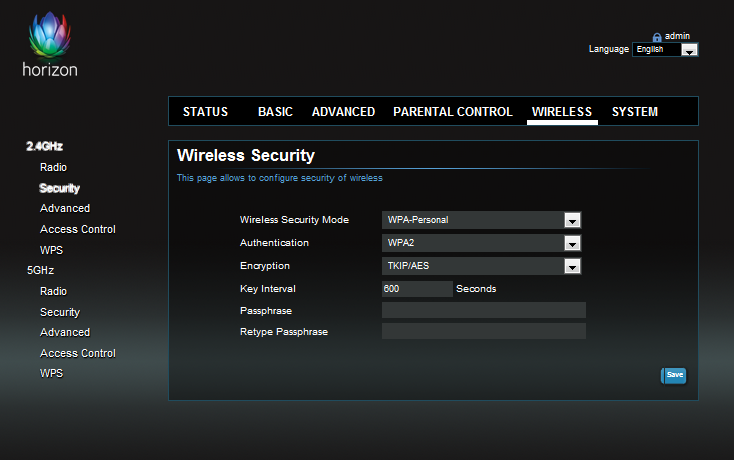Screen dimensions: 734x460
Task: Select the WIRELESS tab
Action: click(562, 112)
